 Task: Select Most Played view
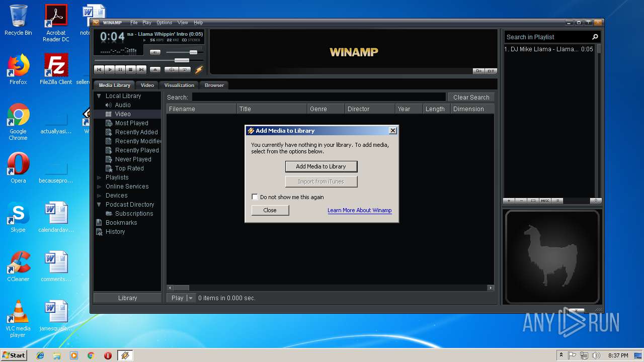131,123
